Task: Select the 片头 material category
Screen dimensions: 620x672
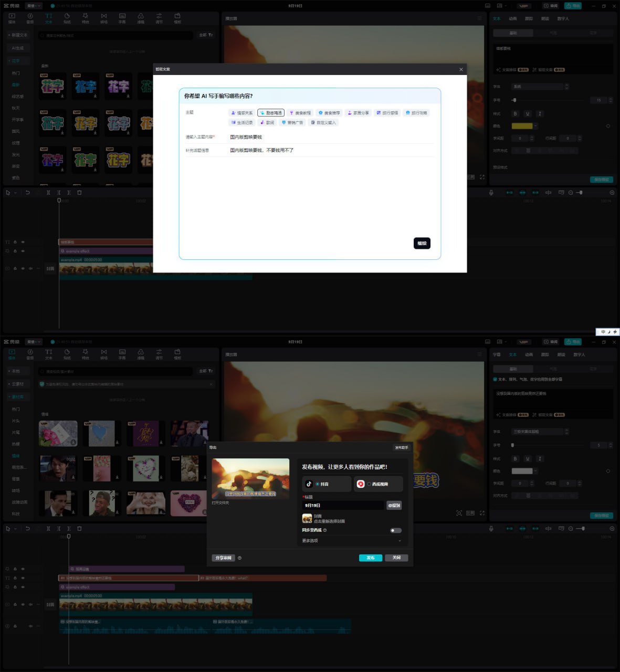Action: 16,421
